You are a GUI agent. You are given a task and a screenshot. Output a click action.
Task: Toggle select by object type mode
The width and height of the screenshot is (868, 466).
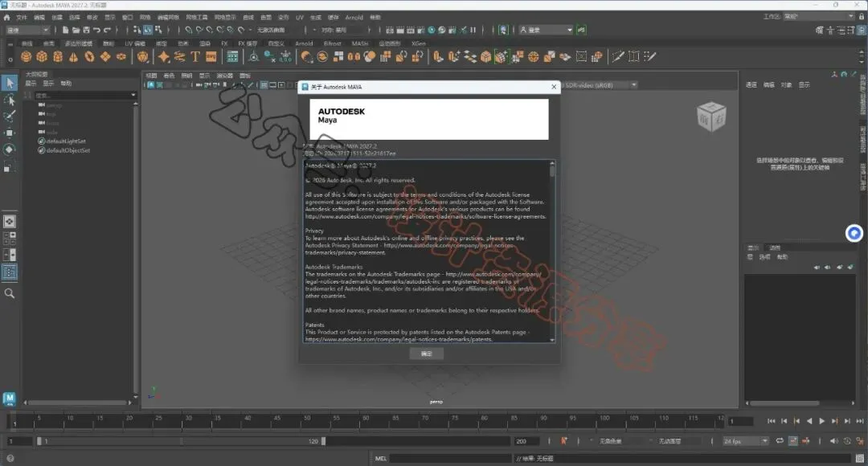[148, 30]
